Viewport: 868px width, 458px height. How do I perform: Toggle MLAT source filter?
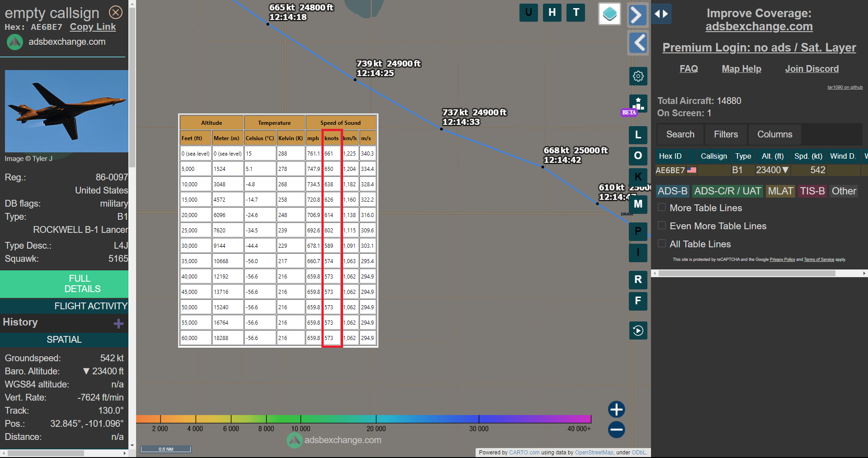(780, 191)
